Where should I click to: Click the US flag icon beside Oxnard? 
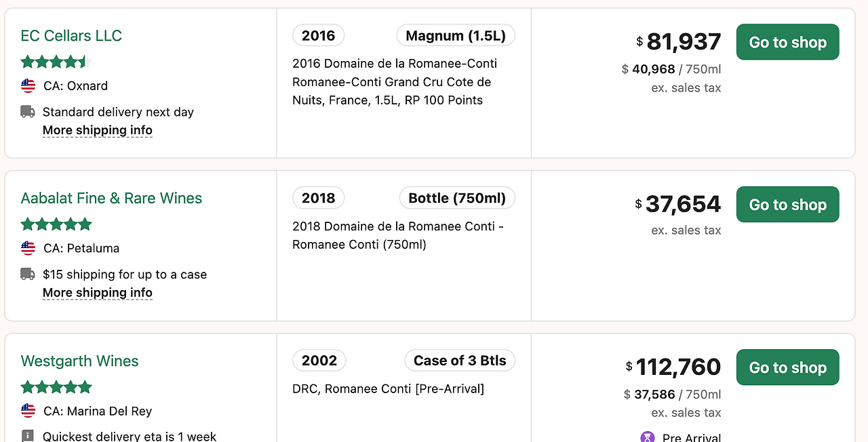tap(28, 86)
